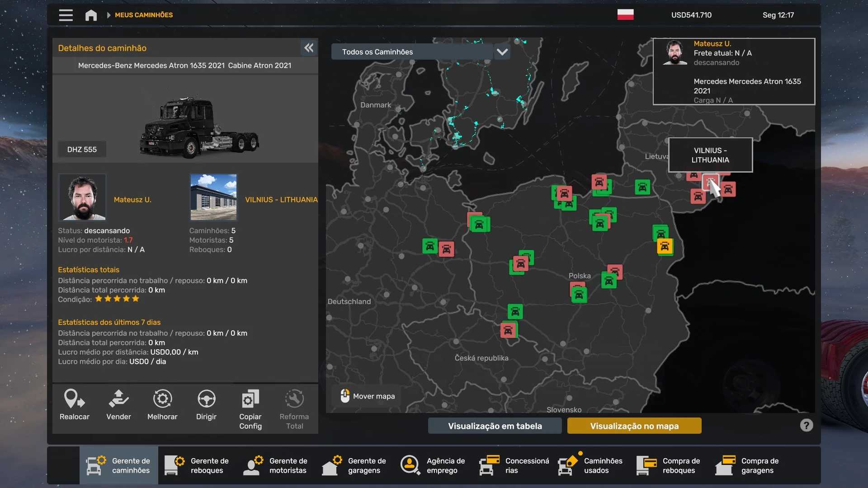Switch to Visualização em tabela
The width and height of the screenshot is (868, 488).
pyautogui.click(x=495, y=426)
